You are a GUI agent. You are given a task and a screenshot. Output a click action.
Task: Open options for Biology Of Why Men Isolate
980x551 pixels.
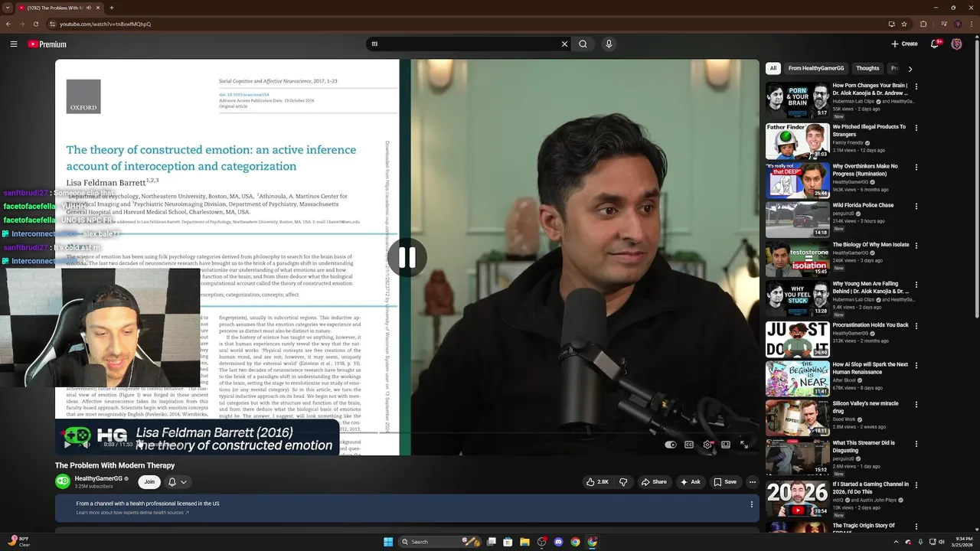click(x=916, y=246)
